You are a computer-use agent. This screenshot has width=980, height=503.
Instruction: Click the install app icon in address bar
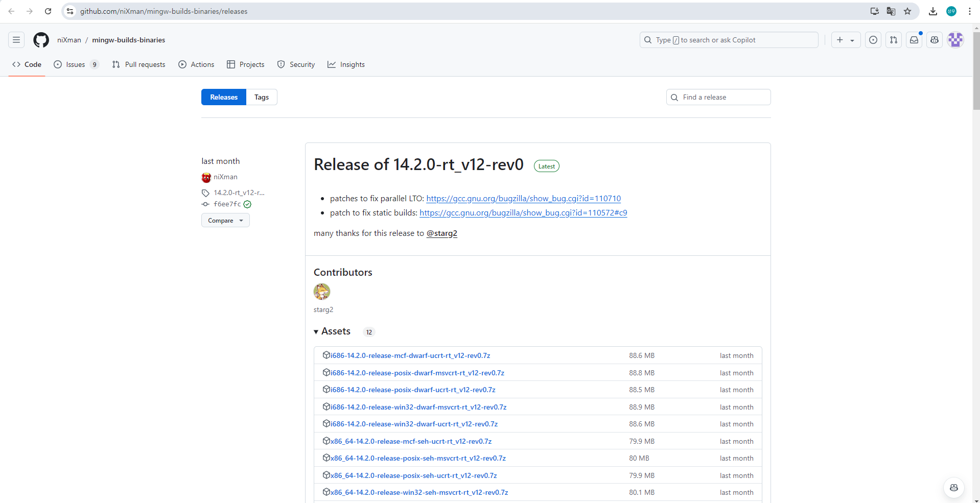point(875,11)
